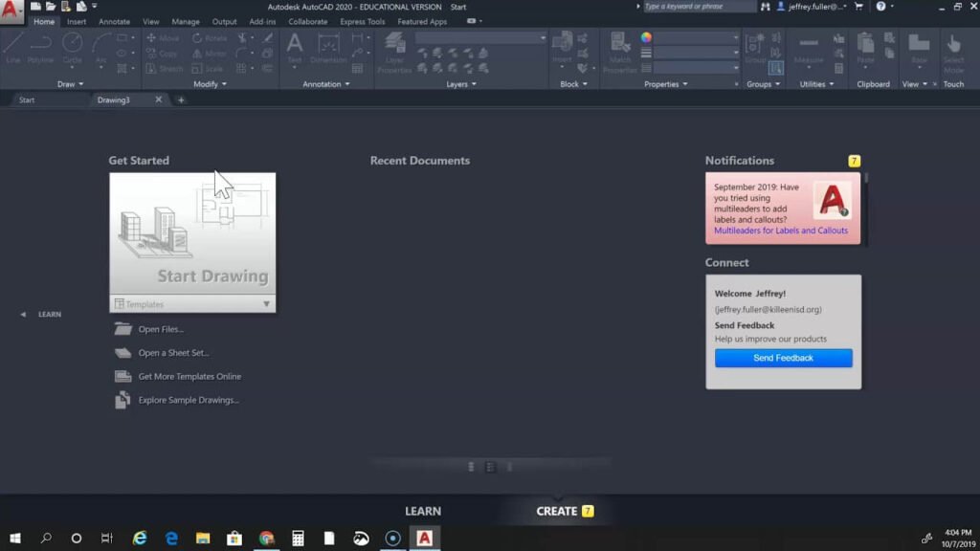
Task: Click the object color wheel swatch
Action: (x=646, y=37)
